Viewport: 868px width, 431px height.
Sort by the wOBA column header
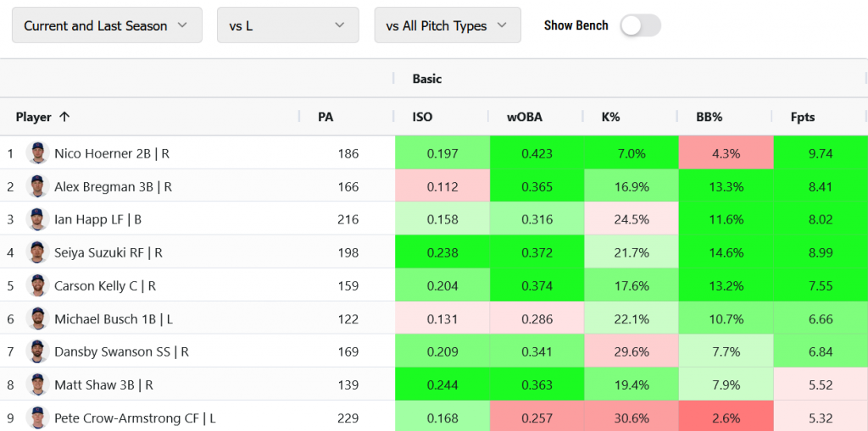[x=525, y=117]
